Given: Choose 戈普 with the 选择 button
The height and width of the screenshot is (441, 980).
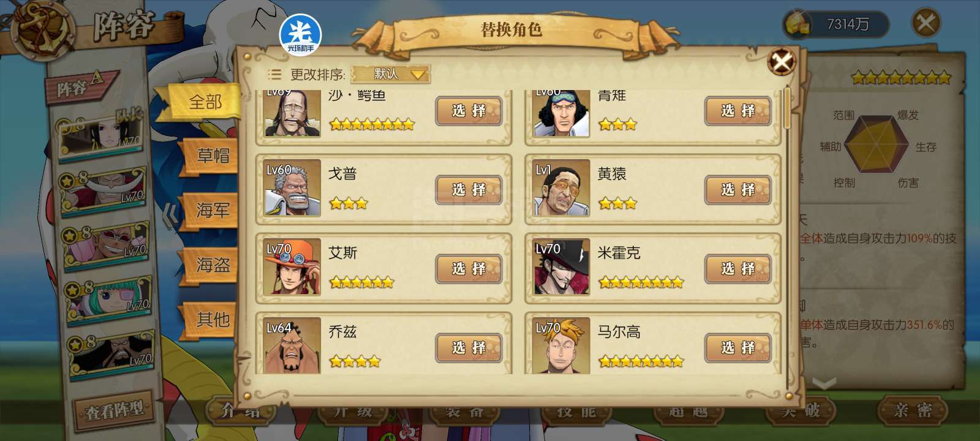Looking at the screenshot, I should [x=469, y=190].
